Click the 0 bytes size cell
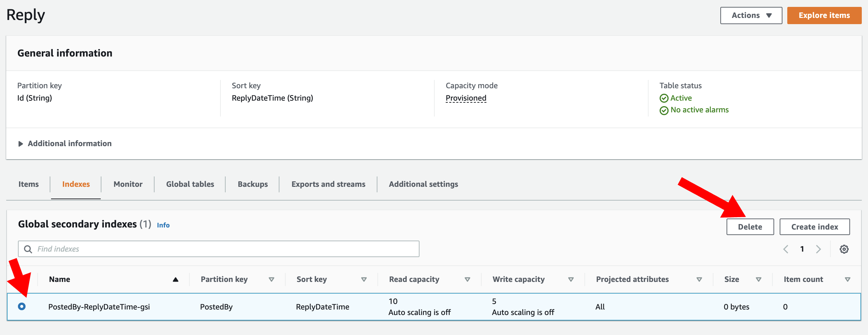Viewport: 868px width, 335px height. [736, 307]
